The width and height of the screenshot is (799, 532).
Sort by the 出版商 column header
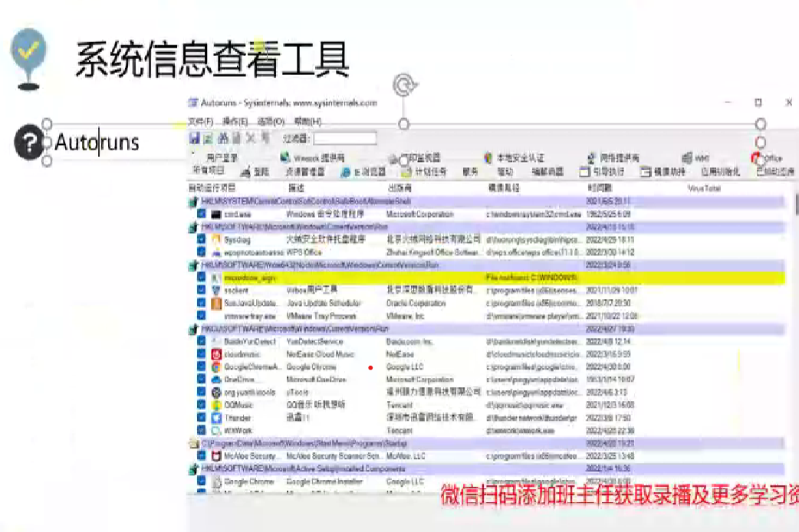click(400, 188)
